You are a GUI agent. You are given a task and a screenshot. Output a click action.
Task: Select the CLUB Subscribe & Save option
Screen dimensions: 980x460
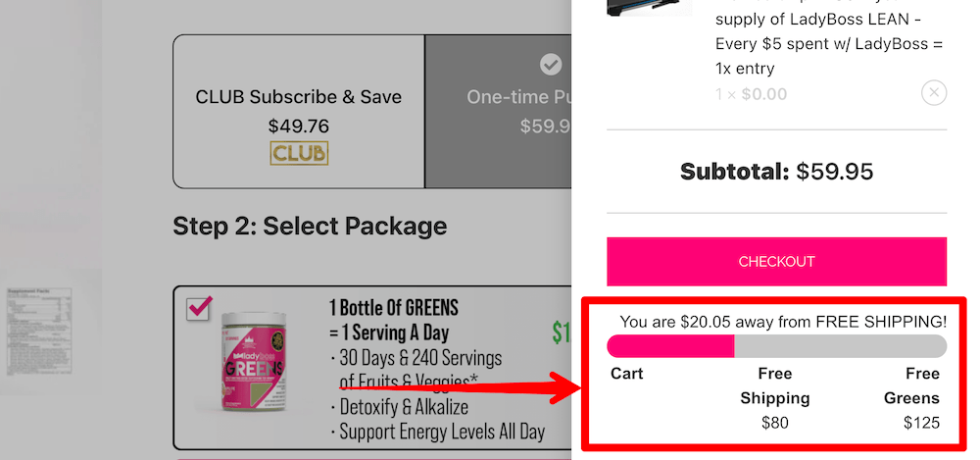pos(298,97)
